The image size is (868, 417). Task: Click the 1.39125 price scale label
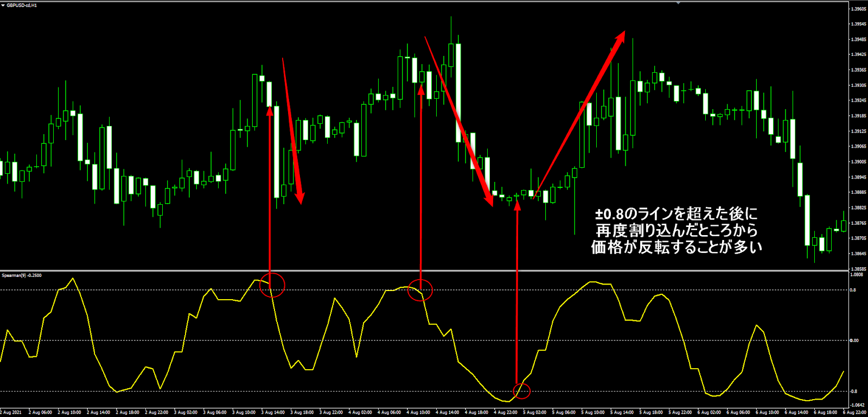coord(859,131)
